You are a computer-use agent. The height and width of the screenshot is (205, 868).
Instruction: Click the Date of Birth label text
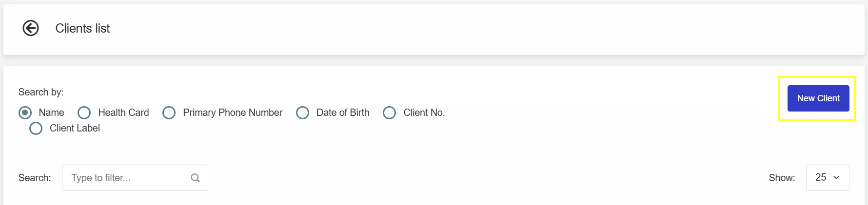pyautogui.click(x=343, y=112)
